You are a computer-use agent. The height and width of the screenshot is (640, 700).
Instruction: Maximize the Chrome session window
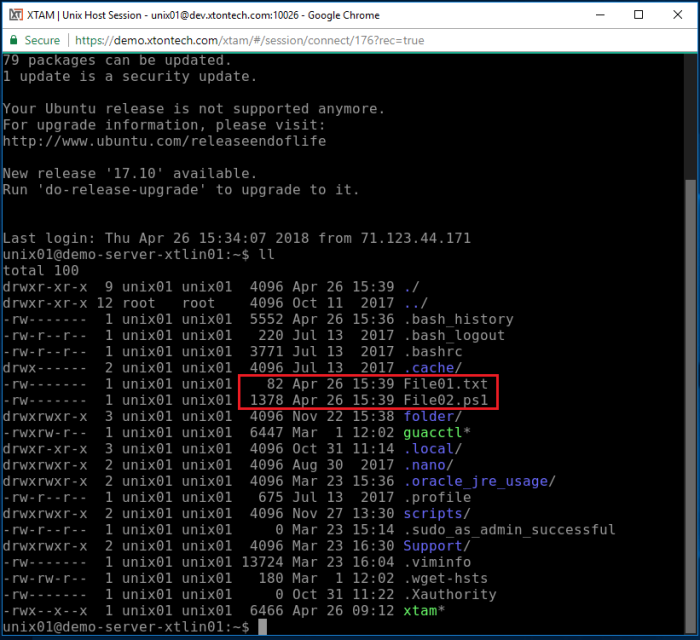[639, 15]
